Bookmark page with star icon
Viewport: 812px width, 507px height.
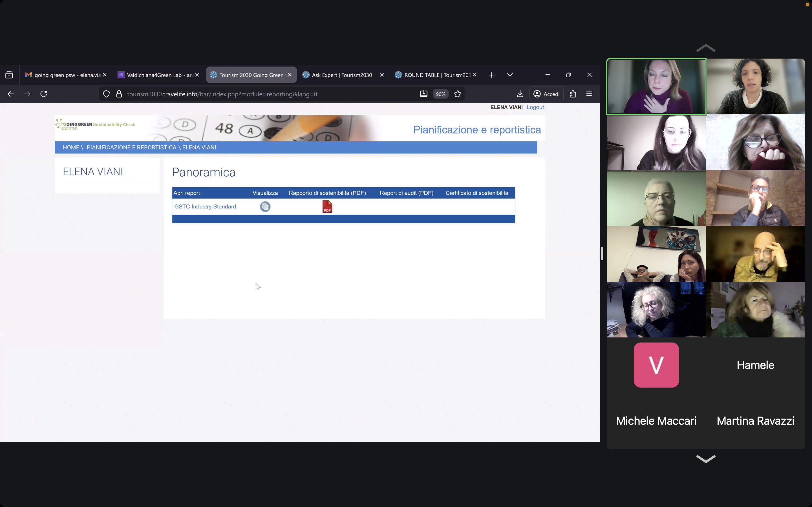click(458, 94)
